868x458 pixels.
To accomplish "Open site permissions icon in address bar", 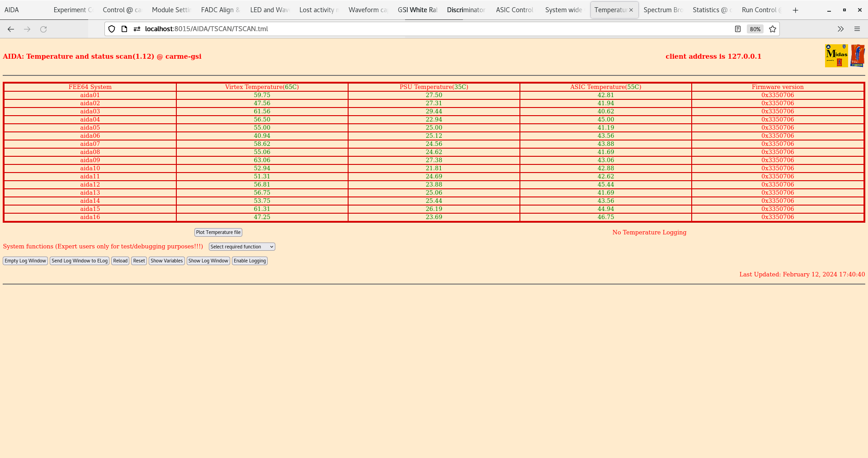I will [137, 29].
